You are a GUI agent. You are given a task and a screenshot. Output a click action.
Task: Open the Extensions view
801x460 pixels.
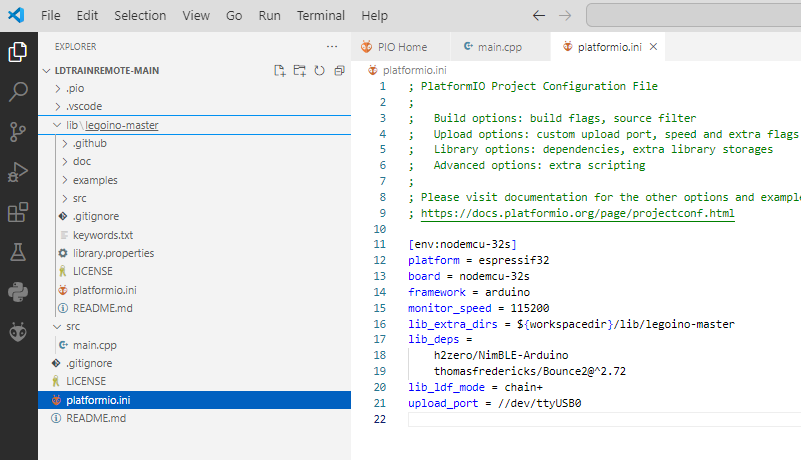coord(18,212)
